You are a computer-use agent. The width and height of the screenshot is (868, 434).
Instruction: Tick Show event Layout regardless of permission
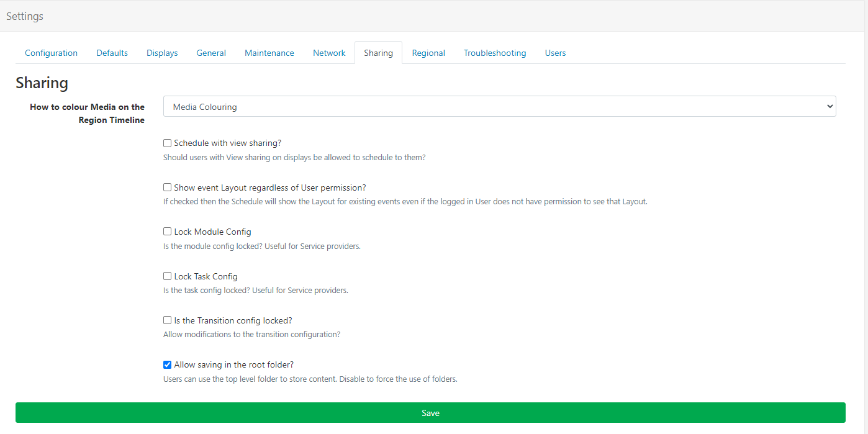pyautogui.click(x=168, y=188)
